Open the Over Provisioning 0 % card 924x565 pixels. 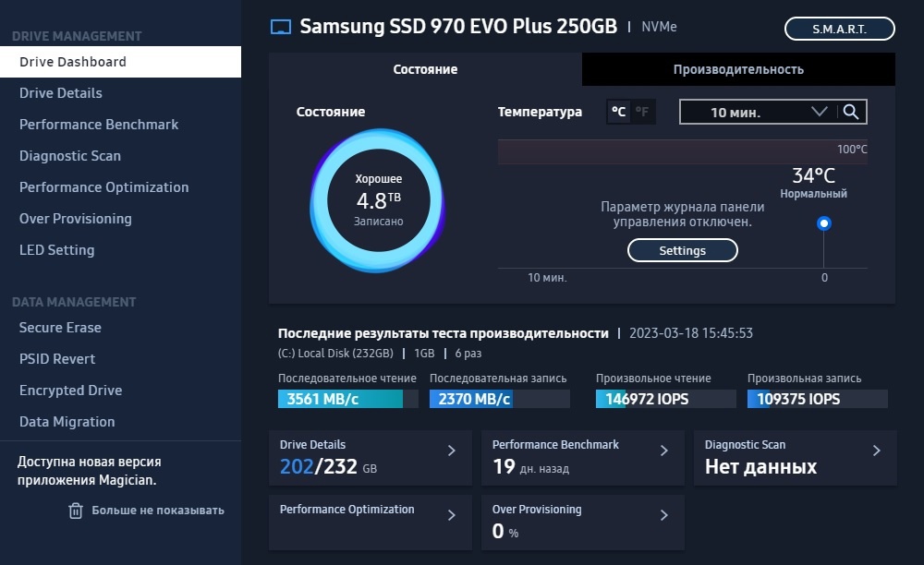[x=583, y=523]
